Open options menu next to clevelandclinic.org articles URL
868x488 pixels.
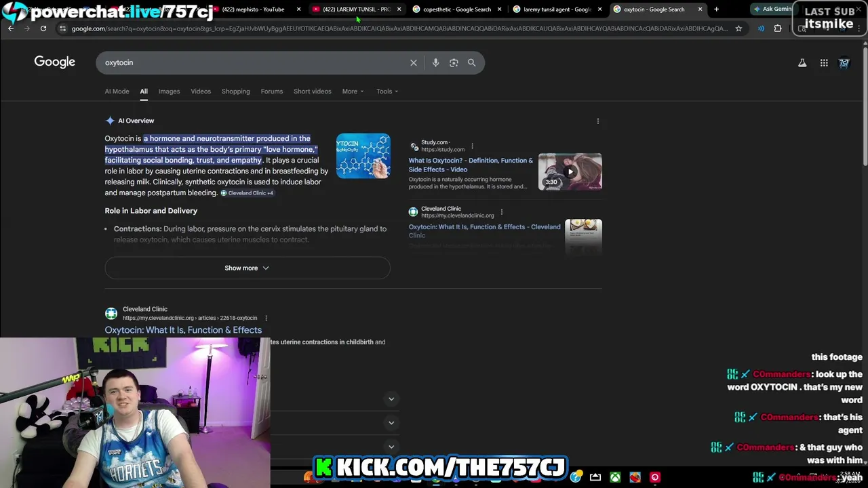point(266,318)
